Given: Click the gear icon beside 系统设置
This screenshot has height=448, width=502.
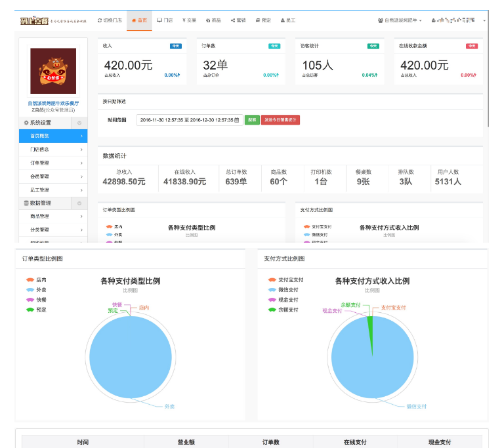Looking at the screenshot, I should click(26, 123).
